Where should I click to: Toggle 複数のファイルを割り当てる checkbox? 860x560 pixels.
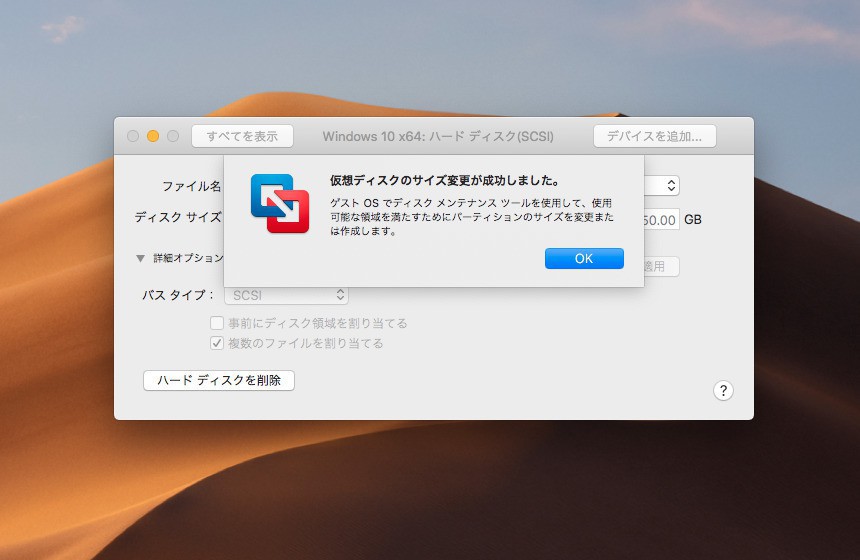click(217, 343)
